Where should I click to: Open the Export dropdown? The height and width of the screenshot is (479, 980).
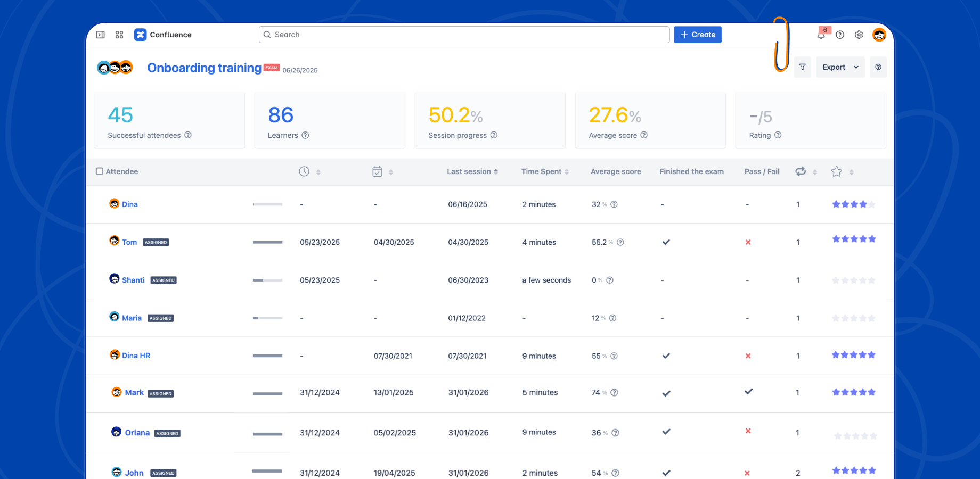click(840, 67)
